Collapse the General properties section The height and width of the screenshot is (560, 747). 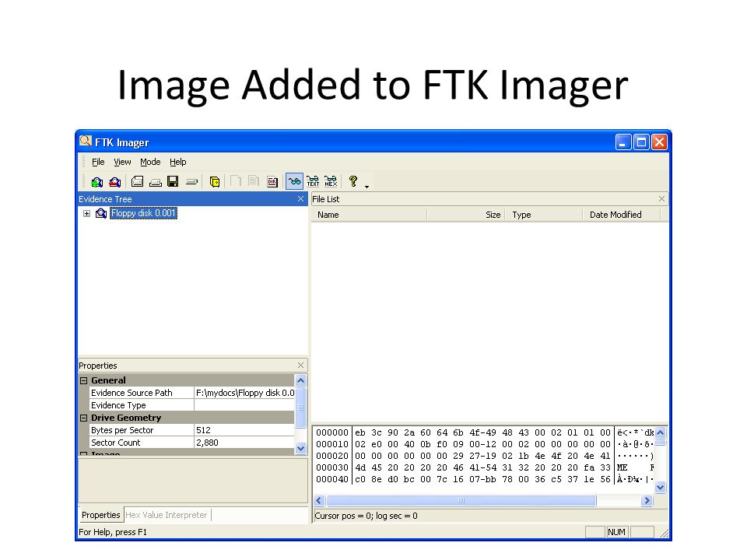click(84, 380)
